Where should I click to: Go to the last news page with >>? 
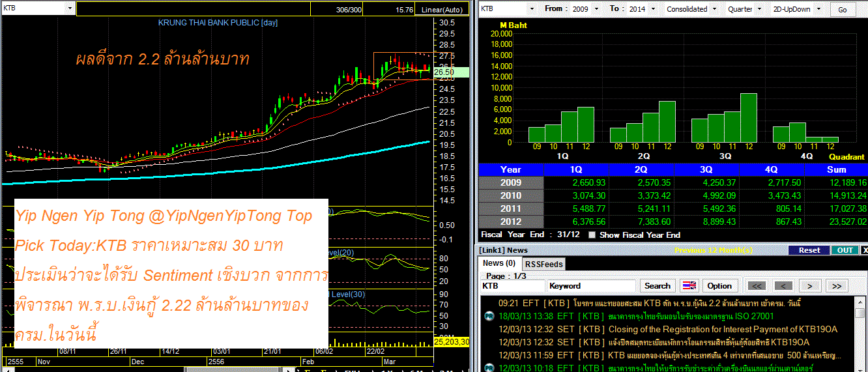837,285
